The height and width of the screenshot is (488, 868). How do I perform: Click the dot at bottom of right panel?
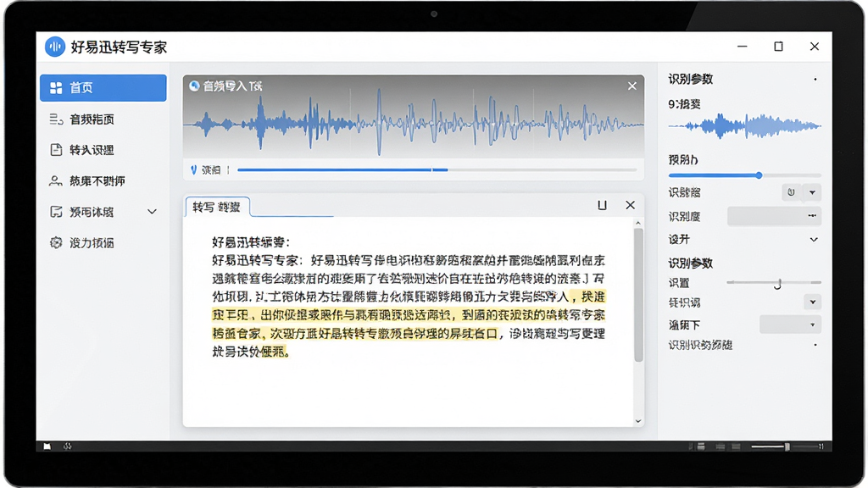(815, 345)
